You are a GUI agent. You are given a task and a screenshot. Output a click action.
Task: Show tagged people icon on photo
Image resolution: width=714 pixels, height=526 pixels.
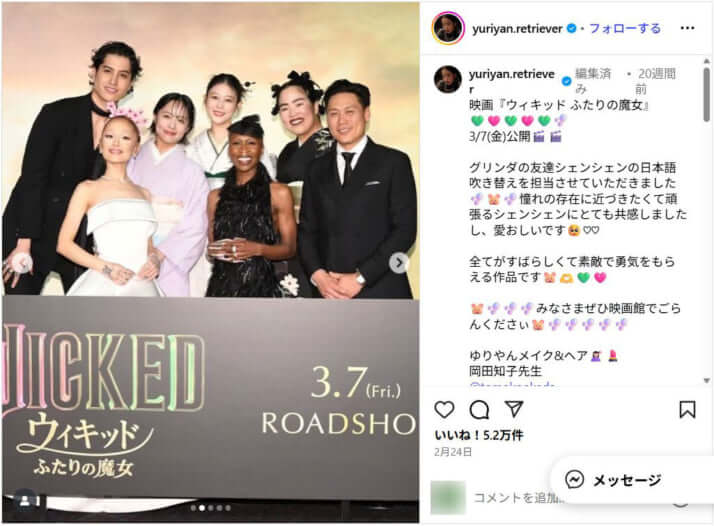click(x=25, y=500)
